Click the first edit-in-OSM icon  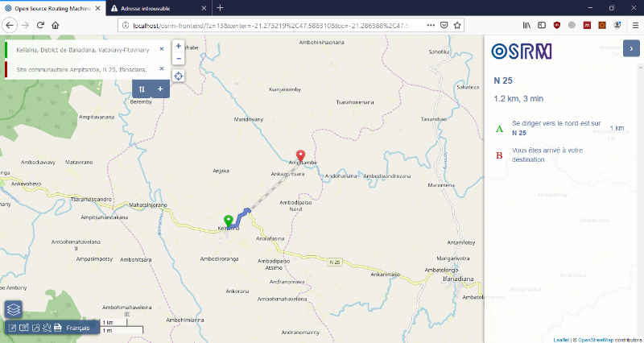(13, 328)
